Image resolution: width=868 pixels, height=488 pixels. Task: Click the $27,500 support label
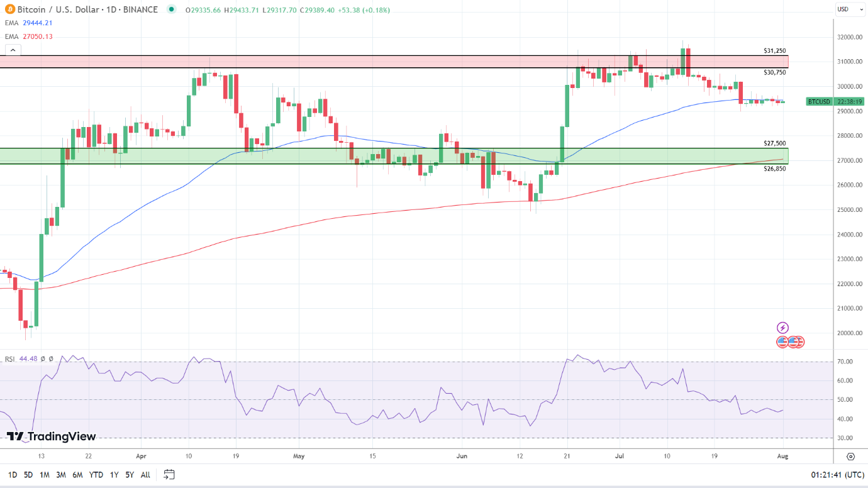(x=775, y=143)
